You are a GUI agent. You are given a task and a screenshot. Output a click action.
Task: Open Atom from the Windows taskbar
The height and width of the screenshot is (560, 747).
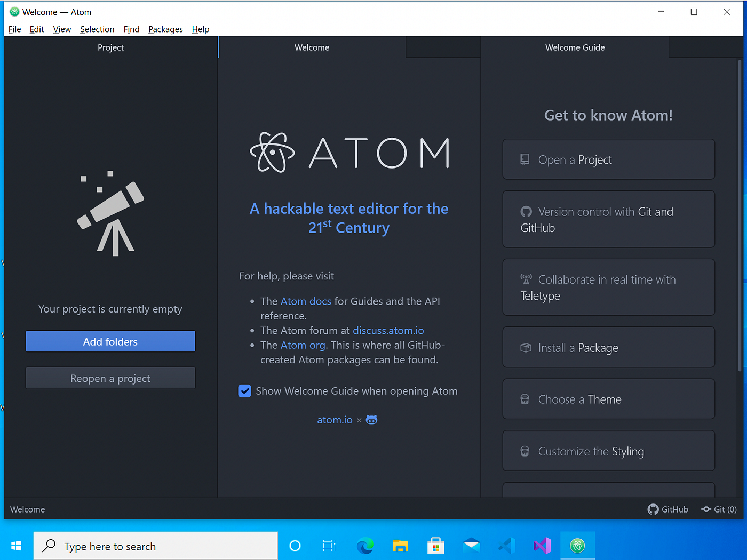577,545
